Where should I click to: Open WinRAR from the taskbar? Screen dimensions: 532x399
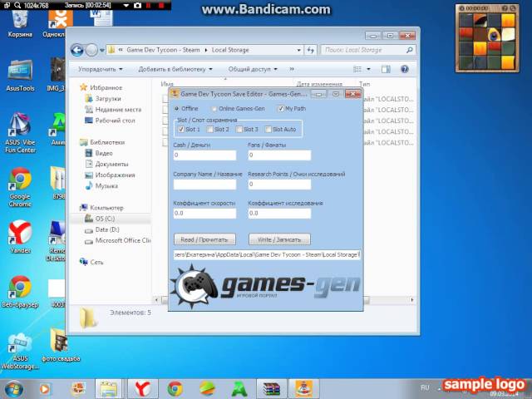(x=272, y=389)
